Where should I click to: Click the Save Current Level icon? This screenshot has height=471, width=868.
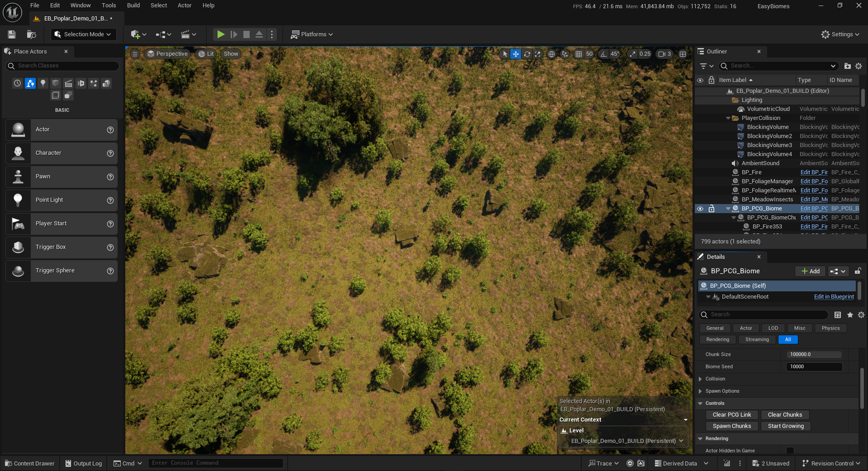click(11, 34)
